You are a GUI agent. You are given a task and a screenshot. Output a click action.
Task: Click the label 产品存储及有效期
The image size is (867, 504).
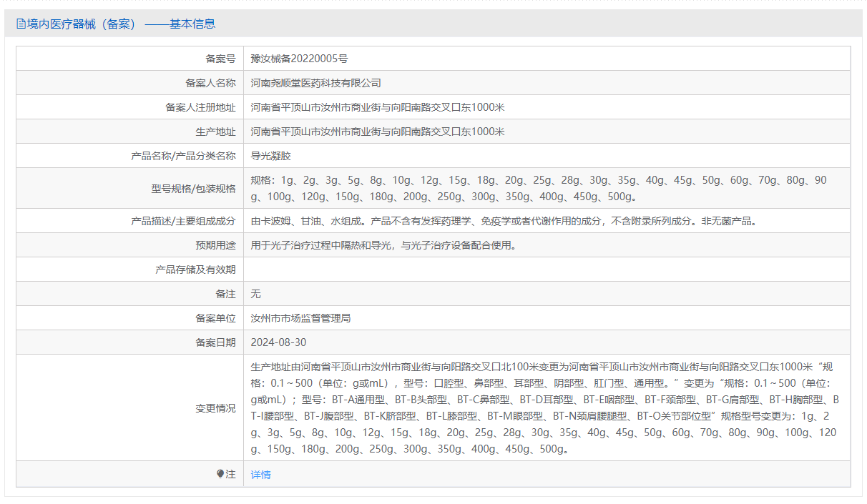click(x=195, y=270)
